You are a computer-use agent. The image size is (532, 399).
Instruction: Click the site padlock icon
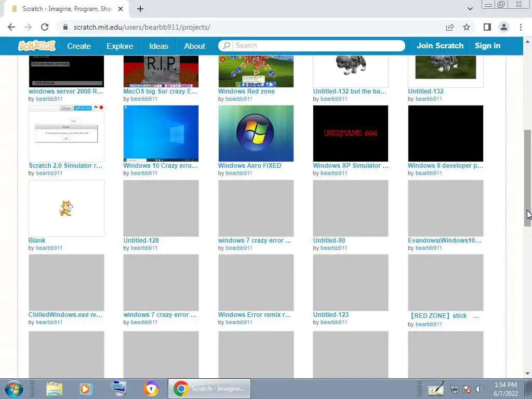[x=65, y=27]
